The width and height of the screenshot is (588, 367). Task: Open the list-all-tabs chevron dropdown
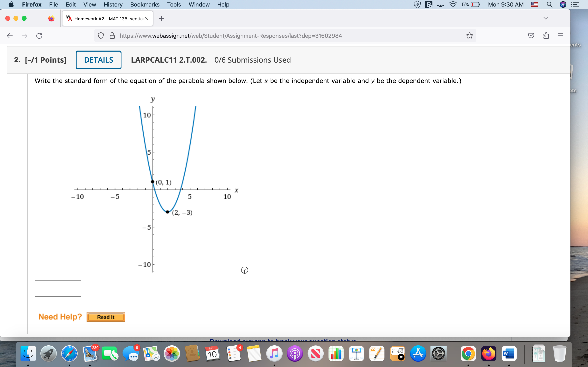(546, 18)
